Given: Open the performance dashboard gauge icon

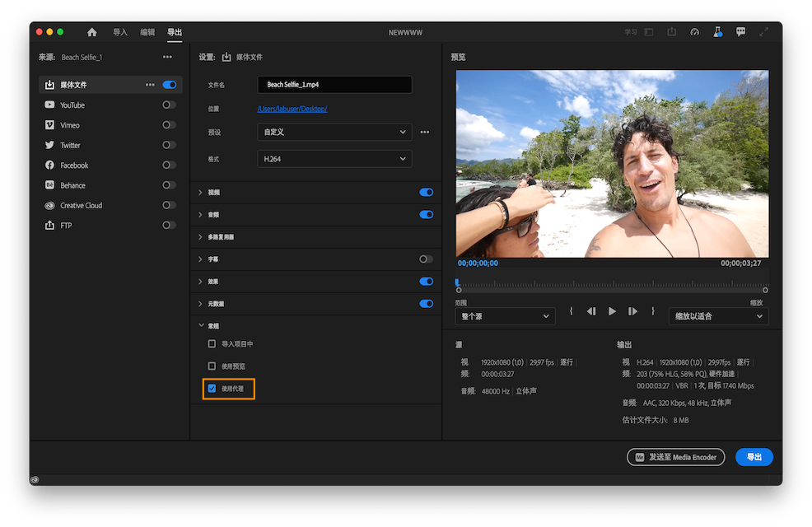Looking at the screenshot, I should pyautogui.click(x=694, y=31).
